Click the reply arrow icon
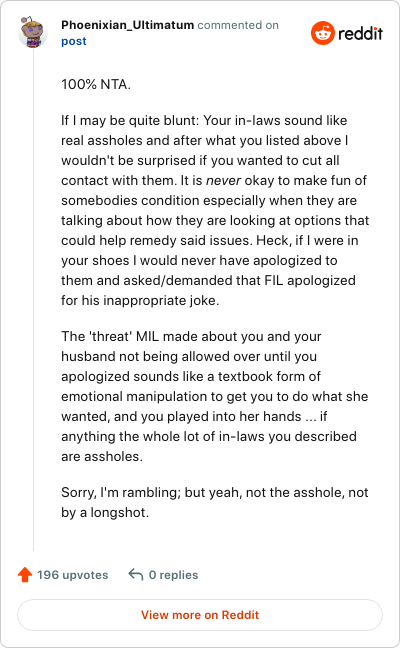400x648 pixels. tap(136, 574)
